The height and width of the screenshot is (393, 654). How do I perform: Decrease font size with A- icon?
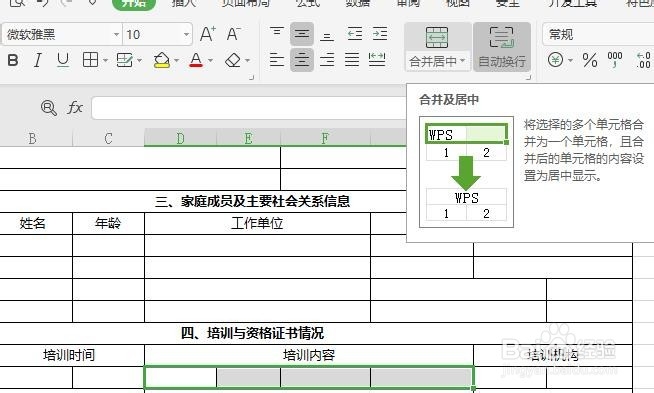[234, 34]
